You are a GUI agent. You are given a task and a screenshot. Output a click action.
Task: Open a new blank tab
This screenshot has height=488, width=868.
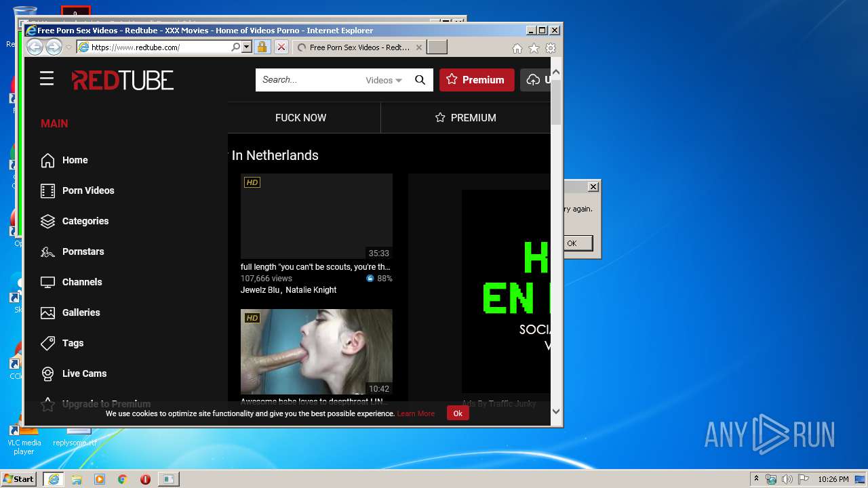tap(437, 47)
